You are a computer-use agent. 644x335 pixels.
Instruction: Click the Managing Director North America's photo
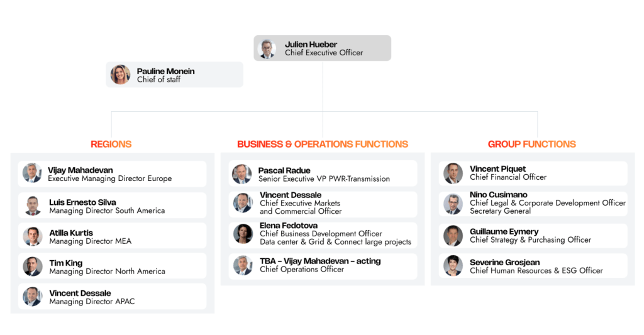click(x=33, y=266)
